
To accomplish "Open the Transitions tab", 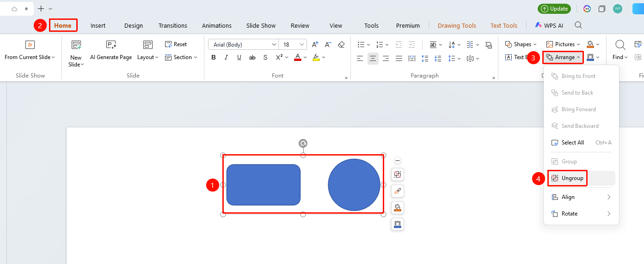I will 173,25.
